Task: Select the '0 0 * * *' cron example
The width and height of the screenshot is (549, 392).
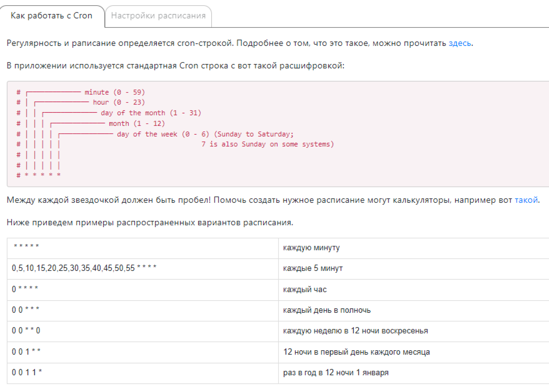Action: pyautogui.click(x=26, y=310)
